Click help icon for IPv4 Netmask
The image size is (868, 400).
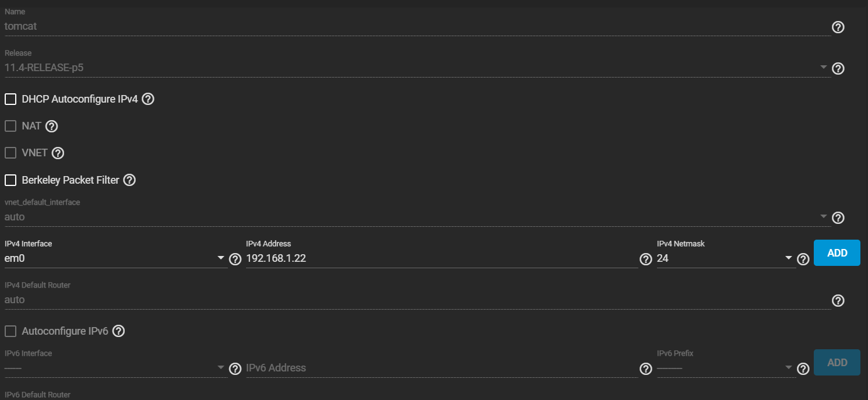point(803,259)
